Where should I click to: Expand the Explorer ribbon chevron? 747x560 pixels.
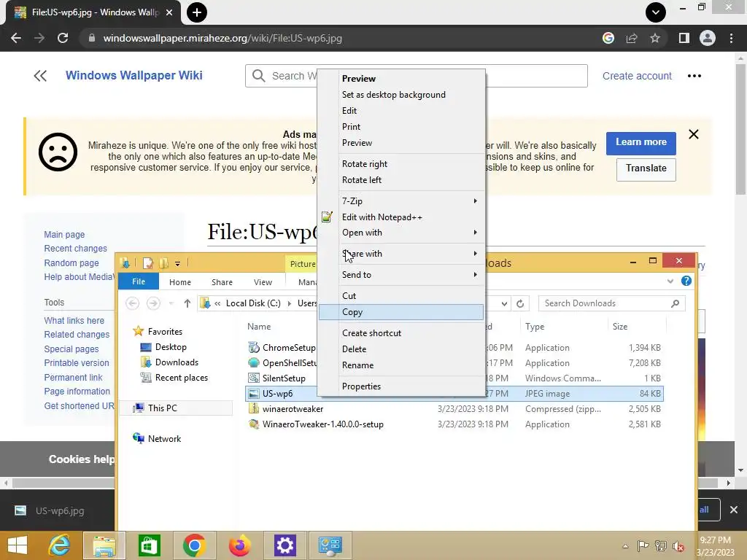click(x=670, y=281)
